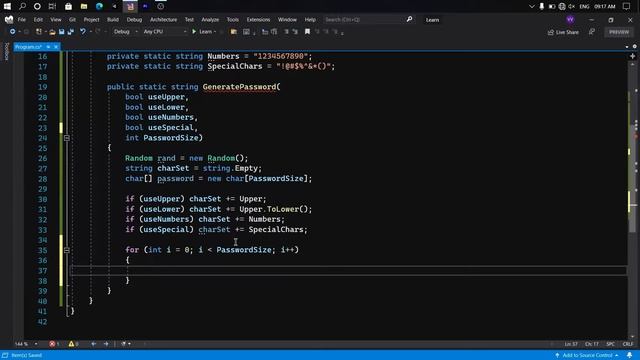Click the Live Share button
Image resolution: width=640 pixels, height=360 pixels.
click(x=563, y=32)
